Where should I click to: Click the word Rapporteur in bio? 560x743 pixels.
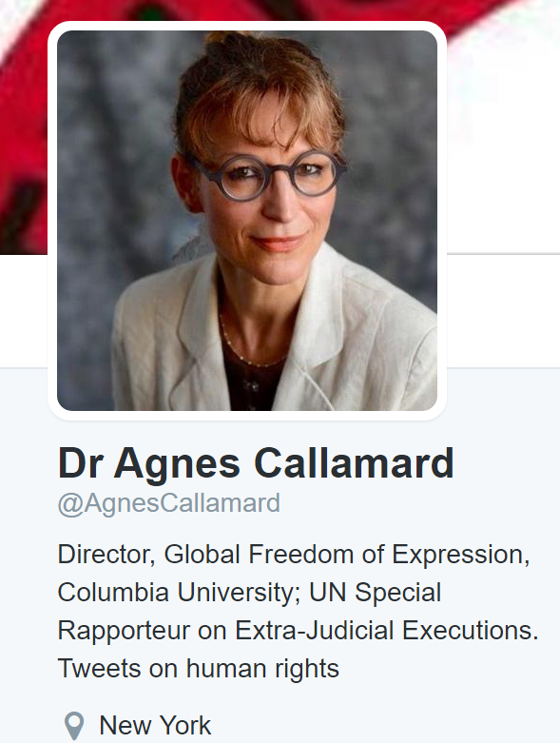tap(124, 631)
